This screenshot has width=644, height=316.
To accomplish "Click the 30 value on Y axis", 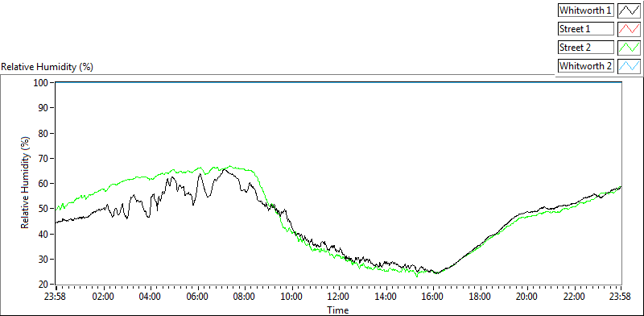I will point(44,260).
